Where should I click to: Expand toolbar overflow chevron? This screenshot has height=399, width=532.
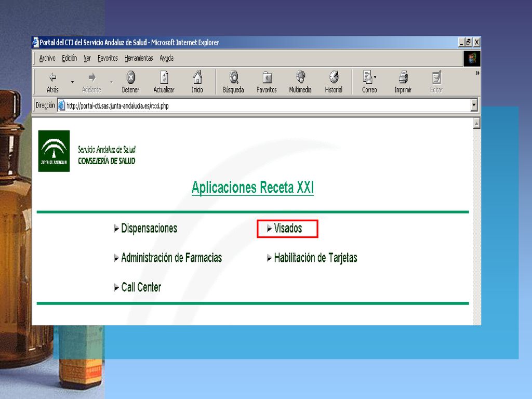477,73
